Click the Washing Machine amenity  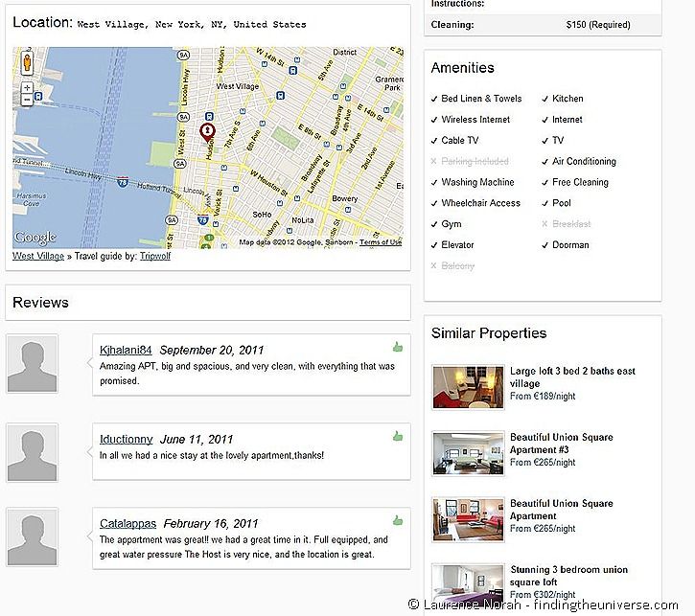click(477, 182)
